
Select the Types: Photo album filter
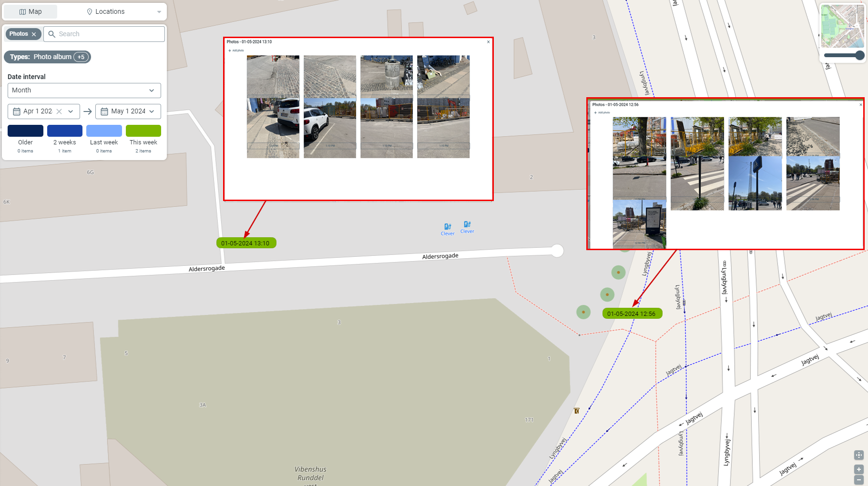(x=47, y=57)
